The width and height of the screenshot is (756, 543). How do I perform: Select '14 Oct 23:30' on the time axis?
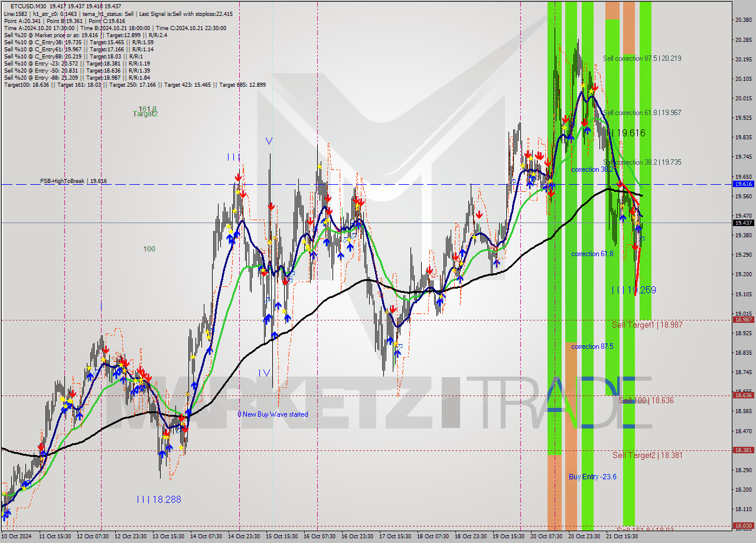243,537
